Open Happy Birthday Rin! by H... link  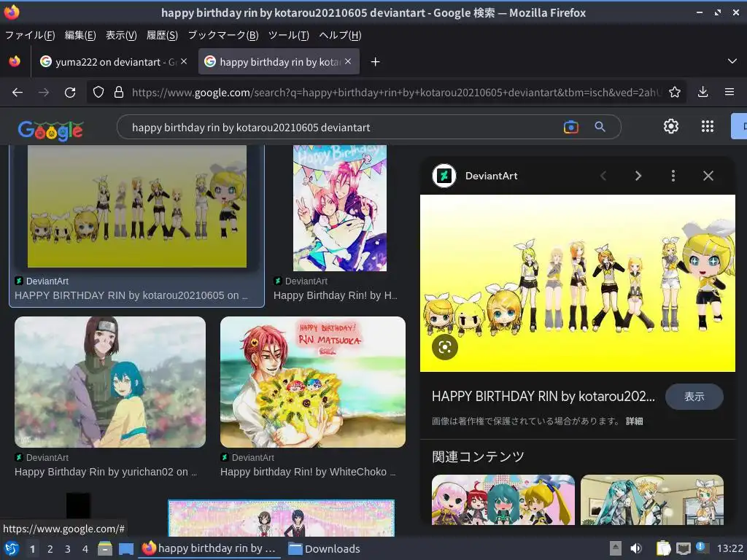point(336,295)
